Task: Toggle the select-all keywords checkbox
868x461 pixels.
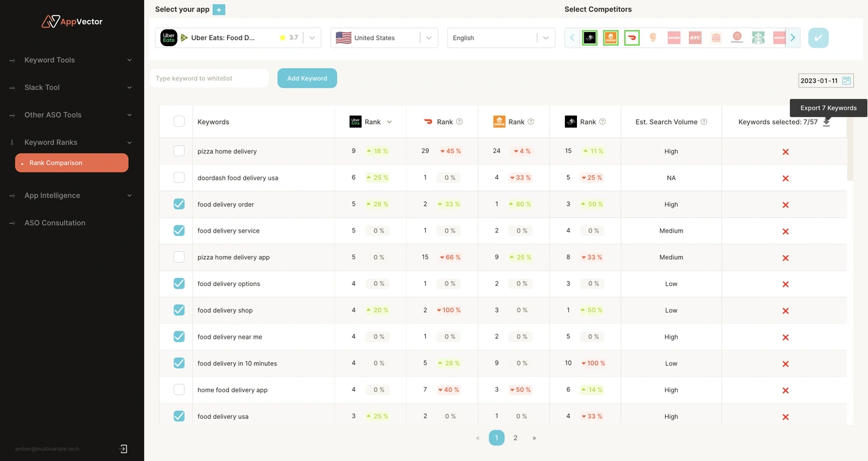Action: tap(179, 121)
